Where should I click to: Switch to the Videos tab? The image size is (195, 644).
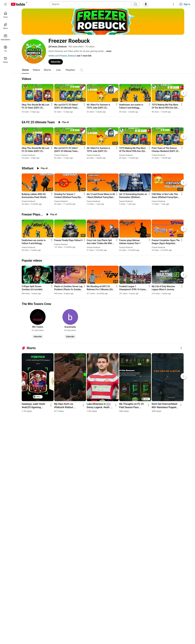[x=36, y=70]
